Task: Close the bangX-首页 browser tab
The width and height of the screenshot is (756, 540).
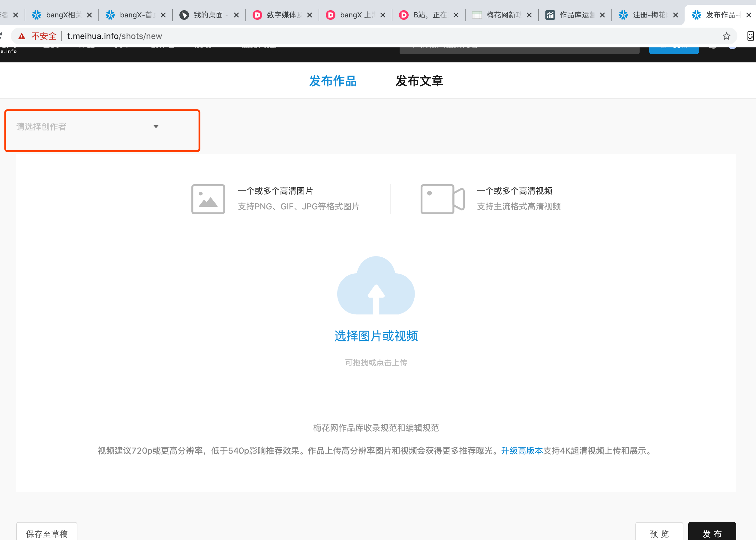Action: (x=163, y=15)
